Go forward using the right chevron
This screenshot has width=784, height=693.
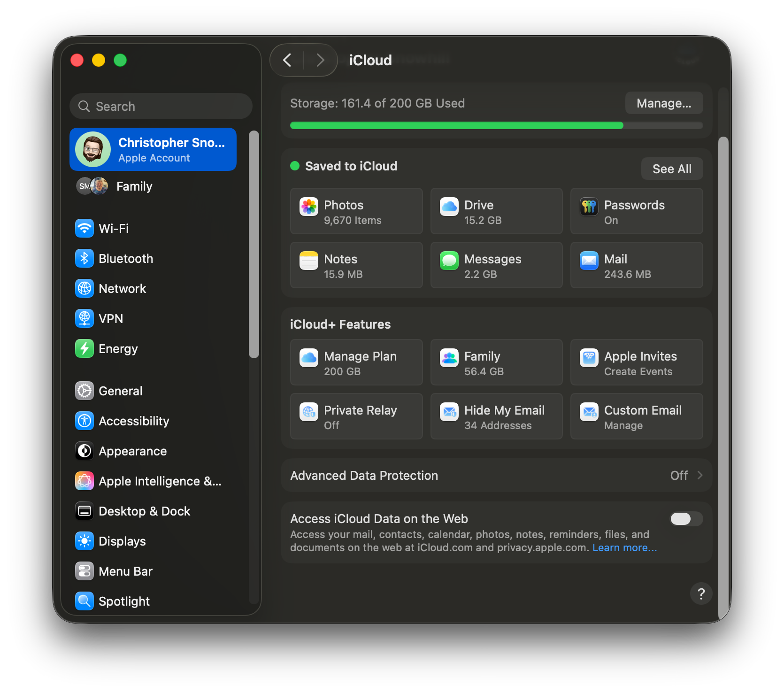[x=321, y=60]
